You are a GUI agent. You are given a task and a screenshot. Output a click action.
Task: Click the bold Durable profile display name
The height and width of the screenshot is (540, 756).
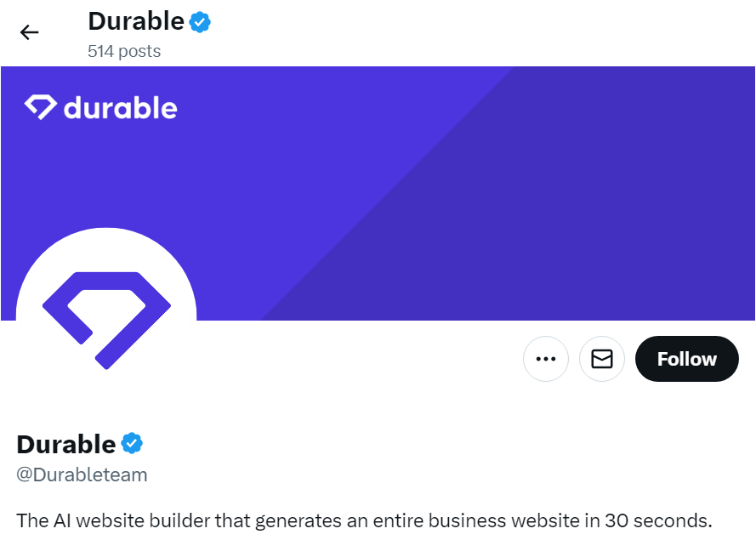(66, 444)
